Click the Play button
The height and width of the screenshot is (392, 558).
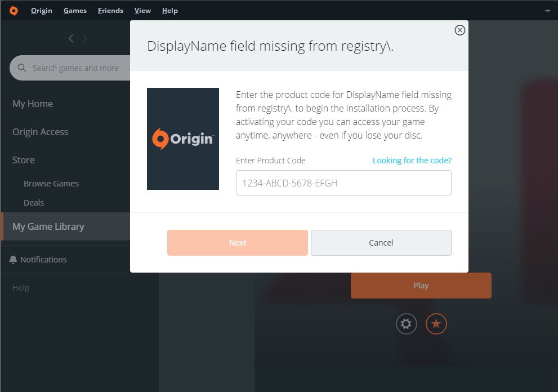pos(421,286)
